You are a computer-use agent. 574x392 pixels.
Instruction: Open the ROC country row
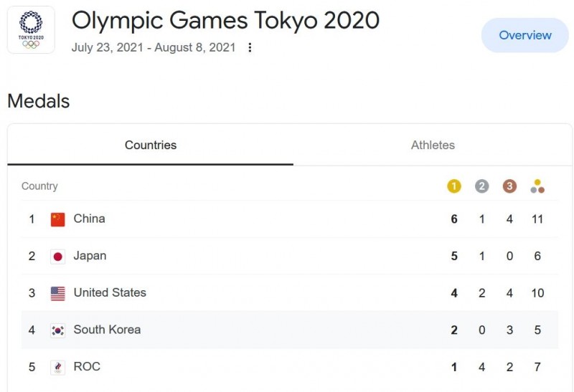coord(290,367)
